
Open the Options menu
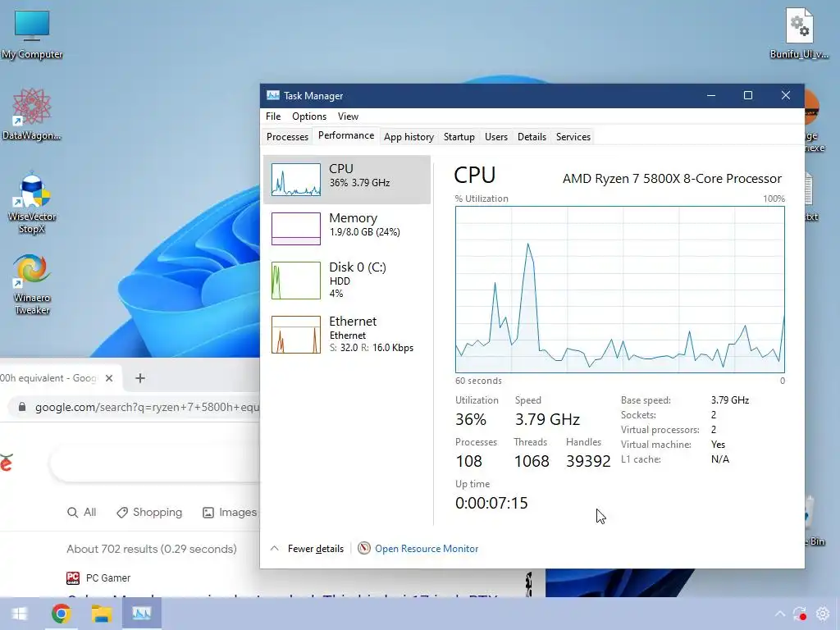[309, 116]
